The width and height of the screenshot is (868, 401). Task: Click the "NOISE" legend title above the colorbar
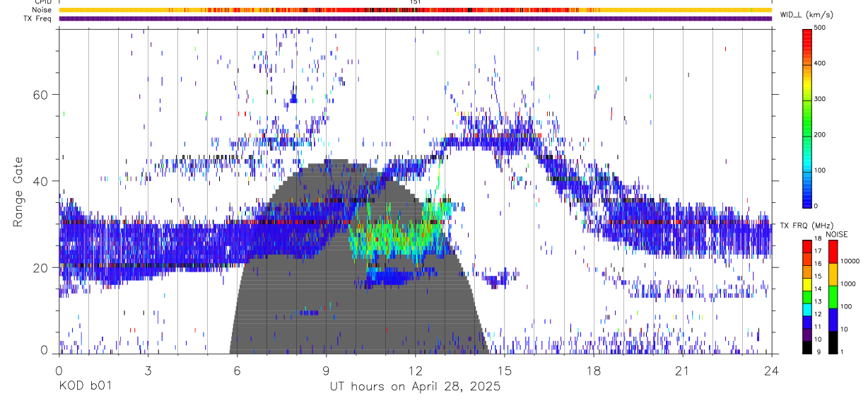pos(838,234)
